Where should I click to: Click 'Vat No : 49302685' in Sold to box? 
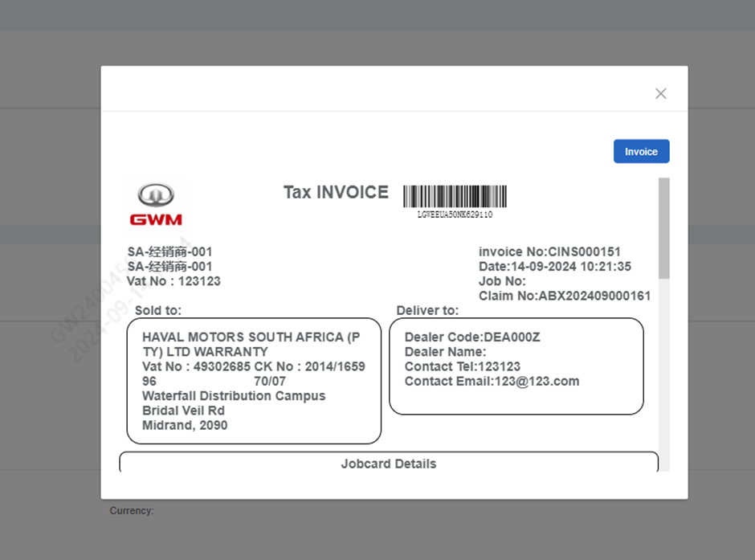click(197, 366)
